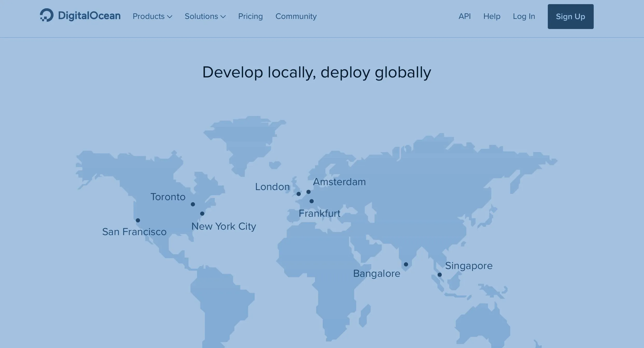This screenshot has width=644, height=348.
Task: Select the Singapore map dot
Action: tap(440, 275)
